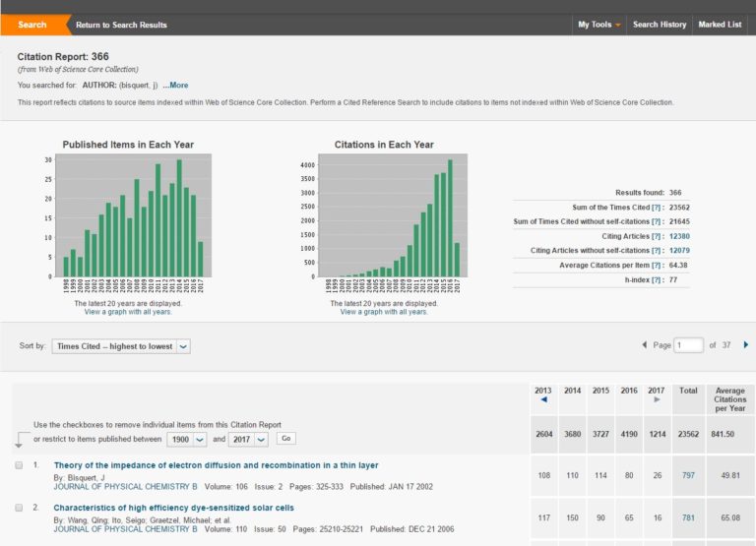
Task: Open the Sort by Times Cited dropdown
Action: 121,346
